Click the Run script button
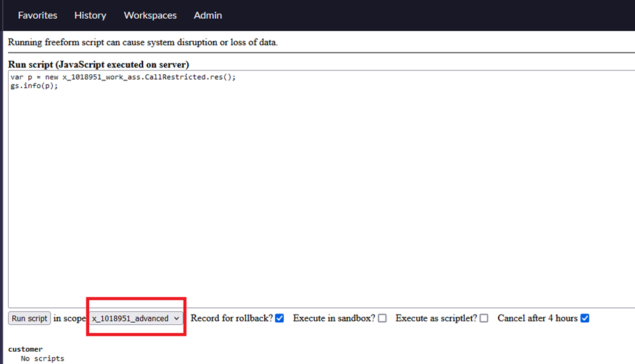635x364 pixels. tap(29, 319)
